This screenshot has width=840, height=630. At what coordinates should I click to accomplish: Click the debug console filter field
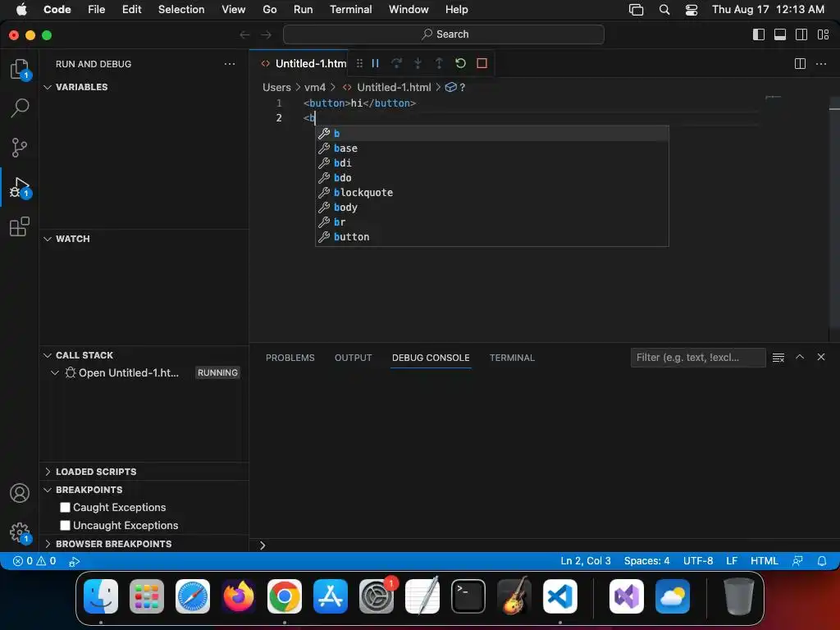click(698, 358)
